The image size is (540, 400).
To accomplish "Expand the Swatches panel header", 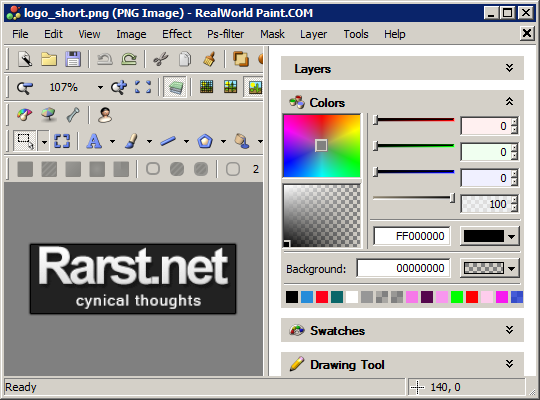I will point(402,330).
